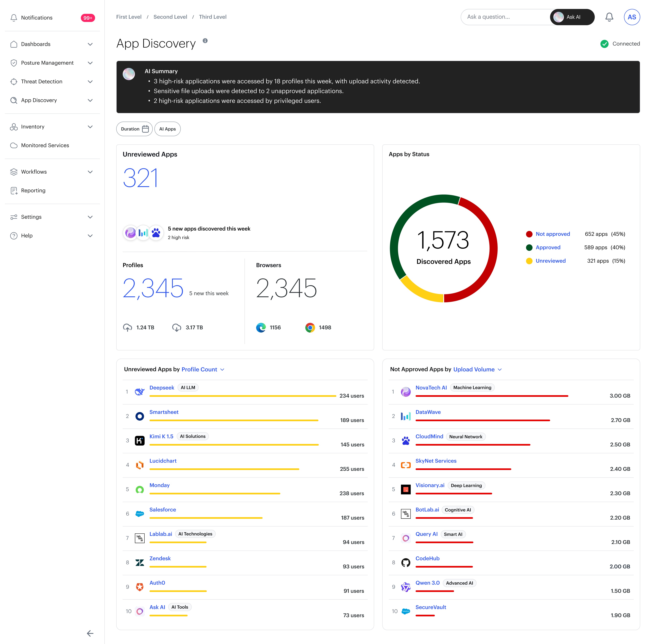
Task: Click the Deepseek whale app icon
Action: point(140,392)
